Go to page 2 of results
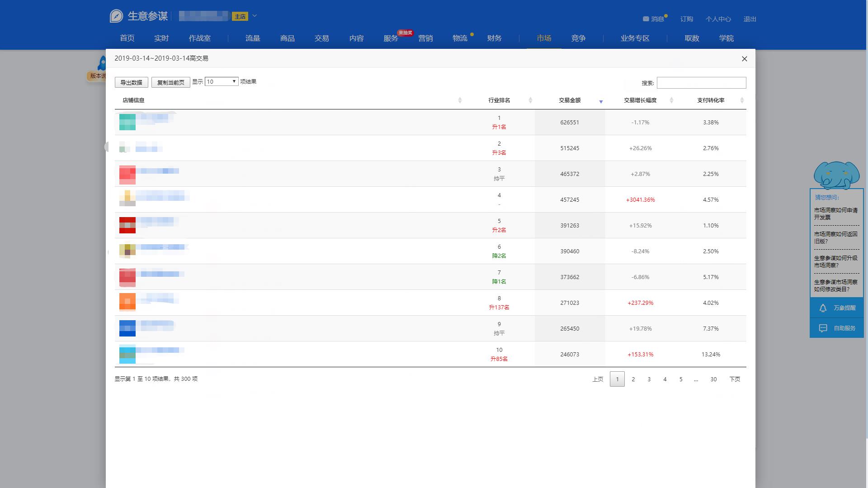This screenshot has height=488, width=868. [633, 379]
